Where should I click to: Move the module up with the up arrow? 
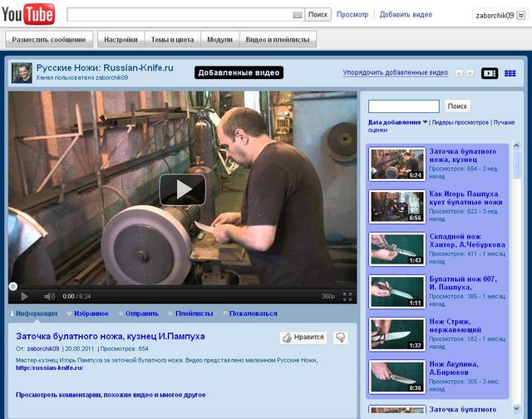[459, 73]
